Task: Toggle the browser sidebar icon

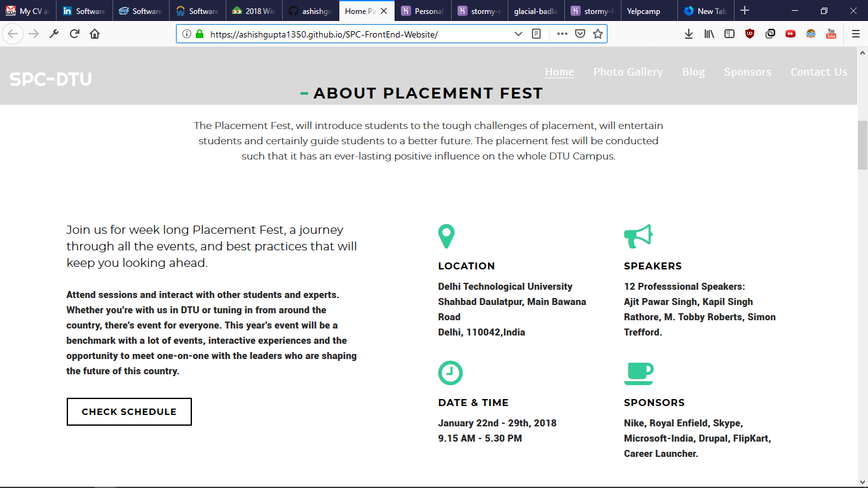Action: tap(729, 34)
